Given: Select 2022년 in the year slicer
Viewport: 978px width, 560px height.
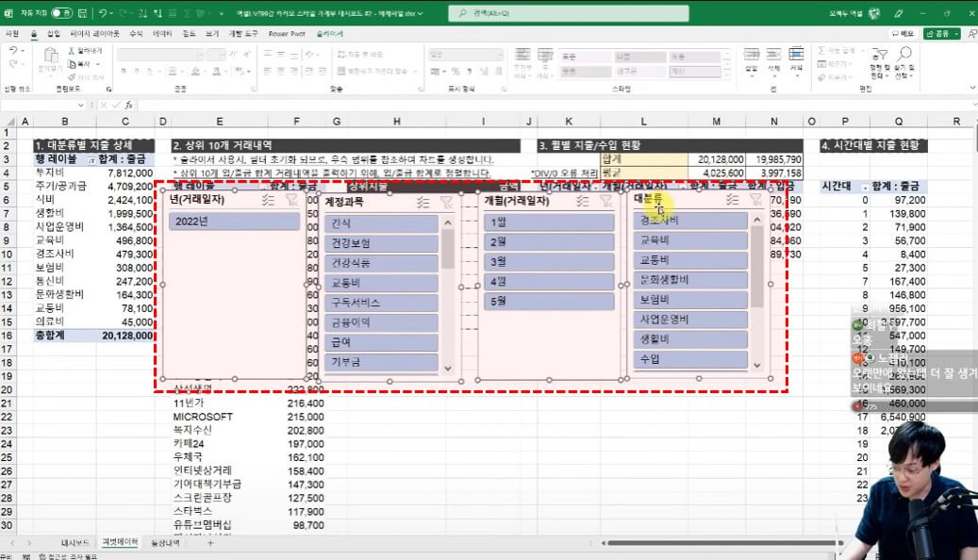Looking at the screenshot, I should [x=234, y=222].
